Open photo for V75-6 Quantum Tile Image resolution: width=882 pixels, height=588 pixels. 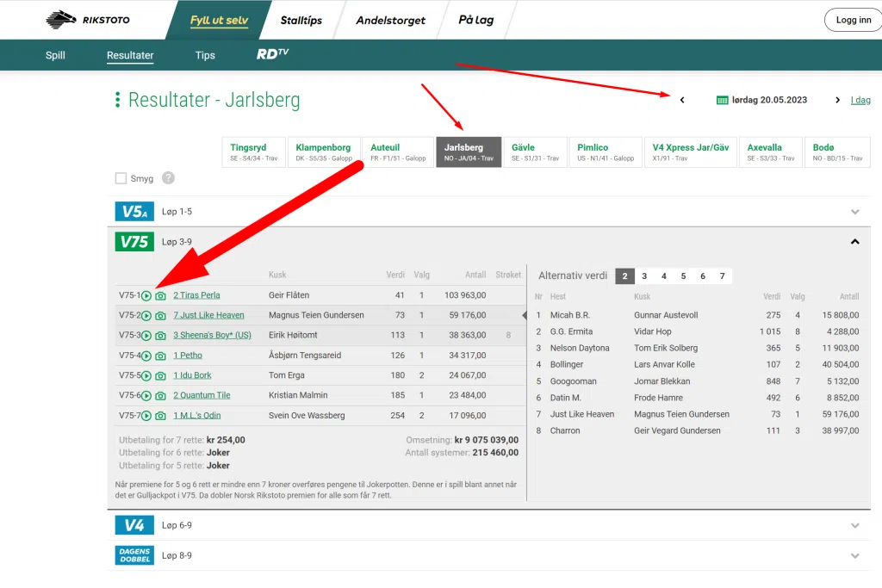coord(160,396)
